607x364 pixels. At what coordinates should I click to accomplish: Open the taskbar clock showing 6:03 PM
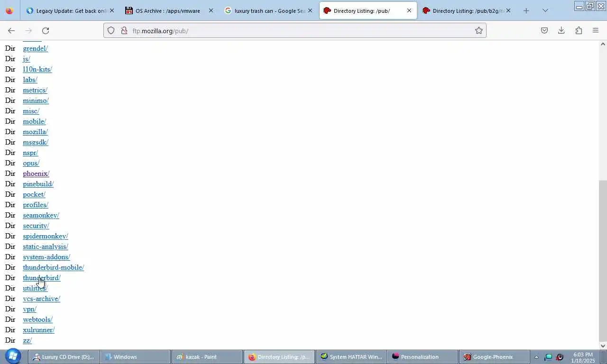[x=583, y=357]
